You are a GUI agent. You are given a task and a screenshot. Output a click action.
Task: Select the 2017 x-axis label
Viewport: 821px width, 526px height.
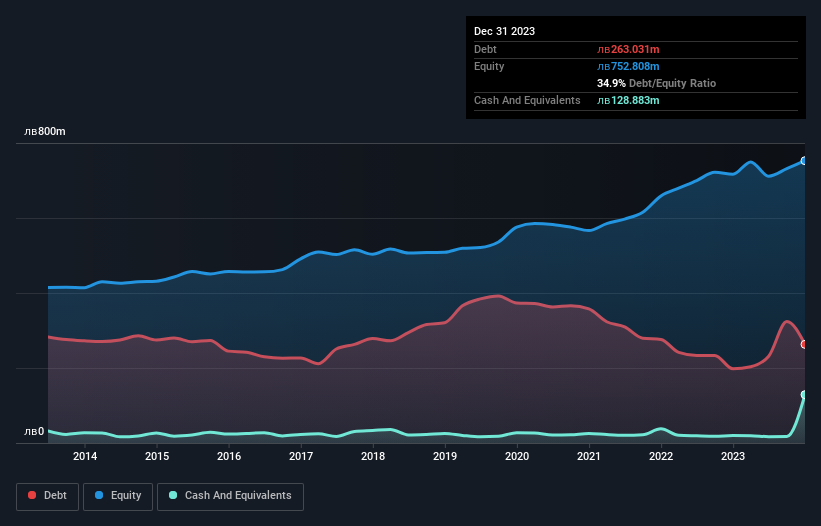point(301,456)
